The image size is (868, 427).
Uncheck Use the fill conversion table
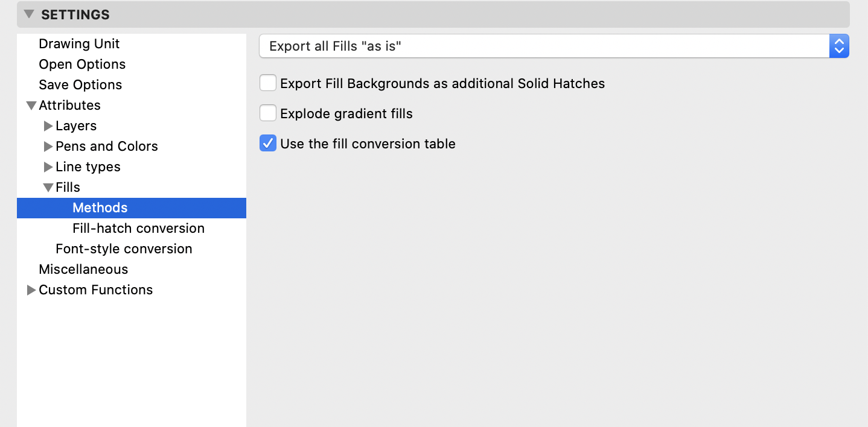(x=268, y=144)
